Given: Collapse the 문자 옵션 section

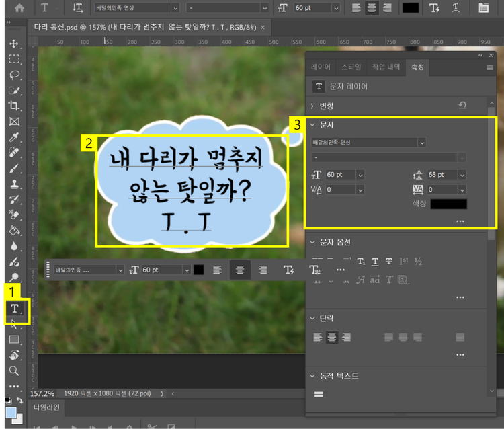Looking at the screenshot, I should (x=312, y=242).
